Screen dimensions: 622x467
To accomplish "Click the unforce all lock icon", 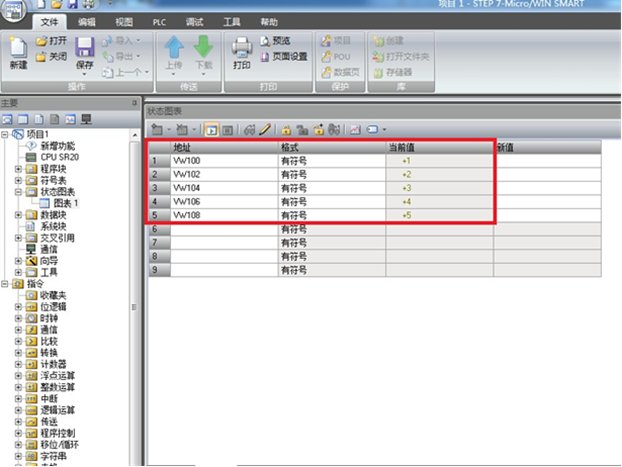I will point(318,129).
